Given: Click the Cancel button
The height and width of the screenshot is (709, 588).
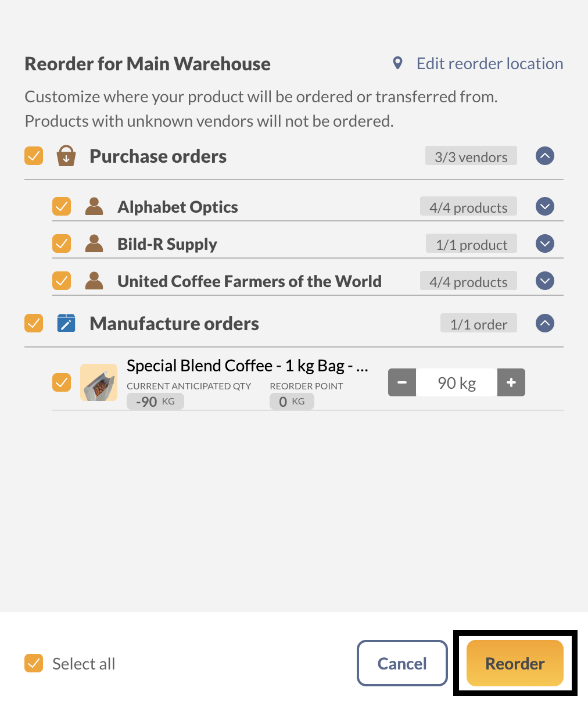Looking at the screenshot, I should point(402,663).
